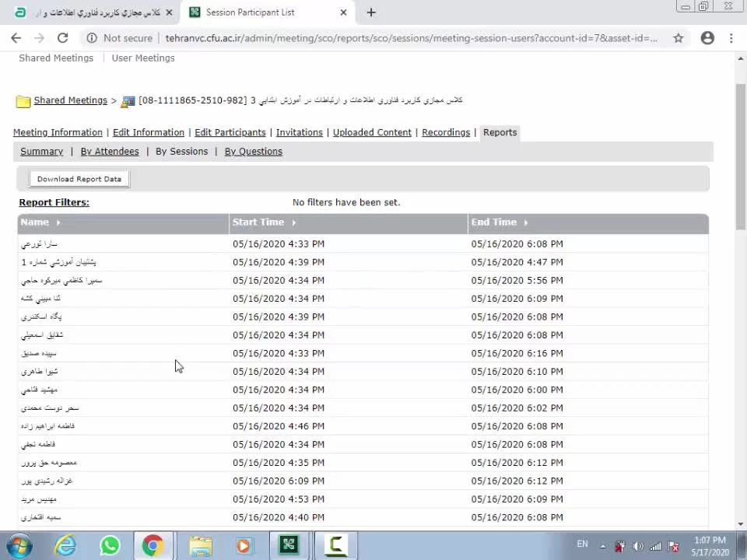Launch Excel from the taskbar
747x560 pixels.
(289, 546)
